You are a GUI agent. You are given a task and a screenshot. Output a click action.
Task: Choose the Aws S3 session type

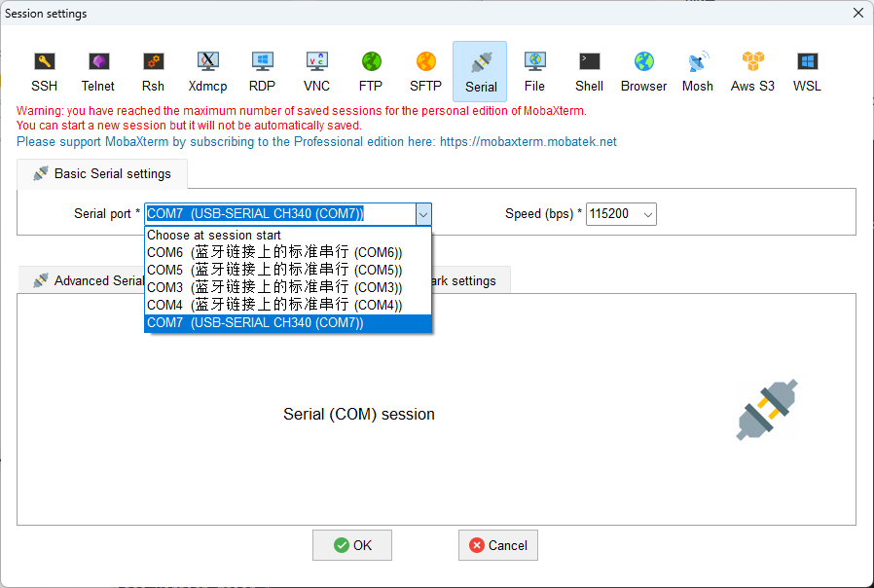point(752,71)
